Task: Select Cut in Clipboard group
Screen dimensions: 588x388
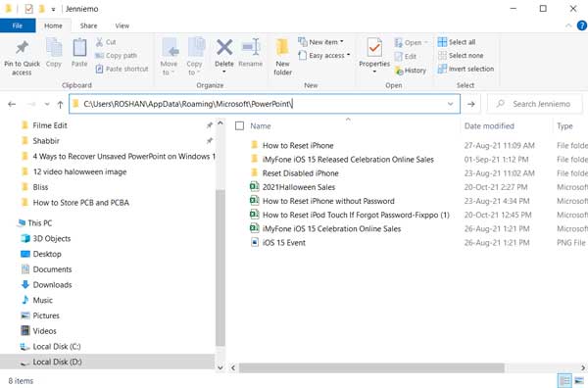Action: (x=106, y=42)
